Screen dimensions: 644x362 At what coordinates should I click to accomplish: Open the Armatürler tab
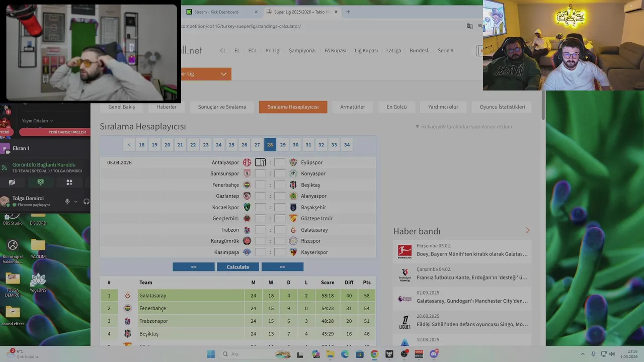coord(352,107)
